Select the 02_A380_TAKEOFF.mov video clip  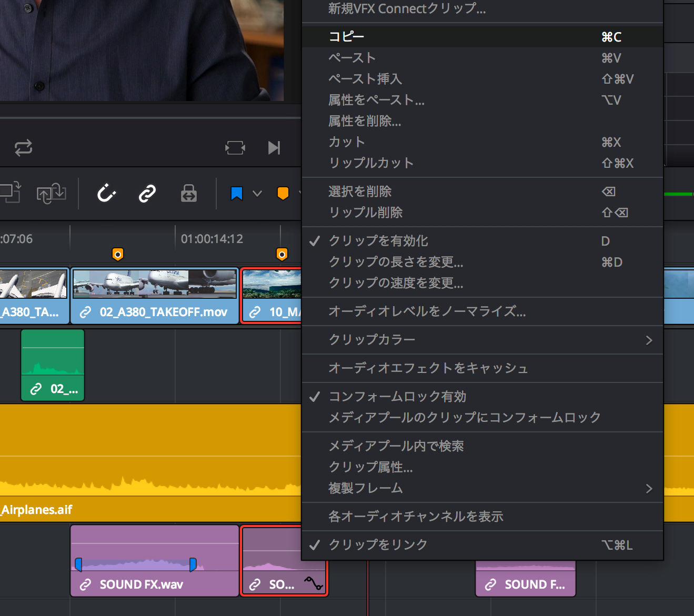155,296
